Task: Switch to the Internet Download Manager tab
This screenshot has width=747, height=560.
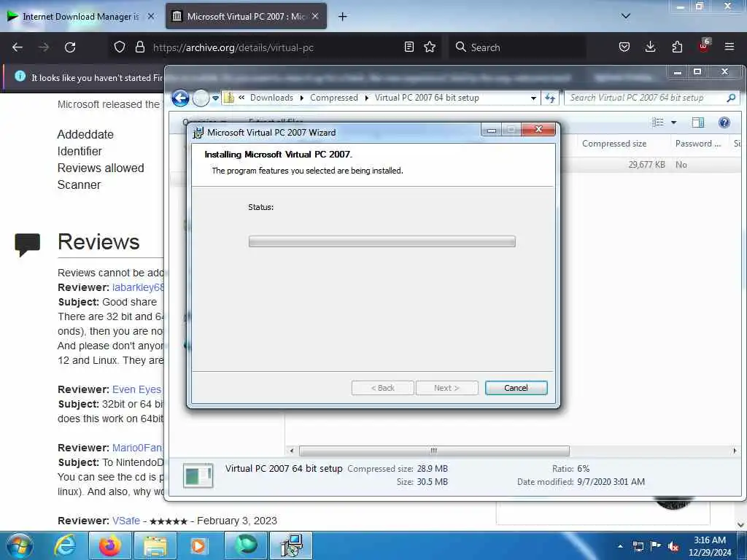Action: [82, 17]
